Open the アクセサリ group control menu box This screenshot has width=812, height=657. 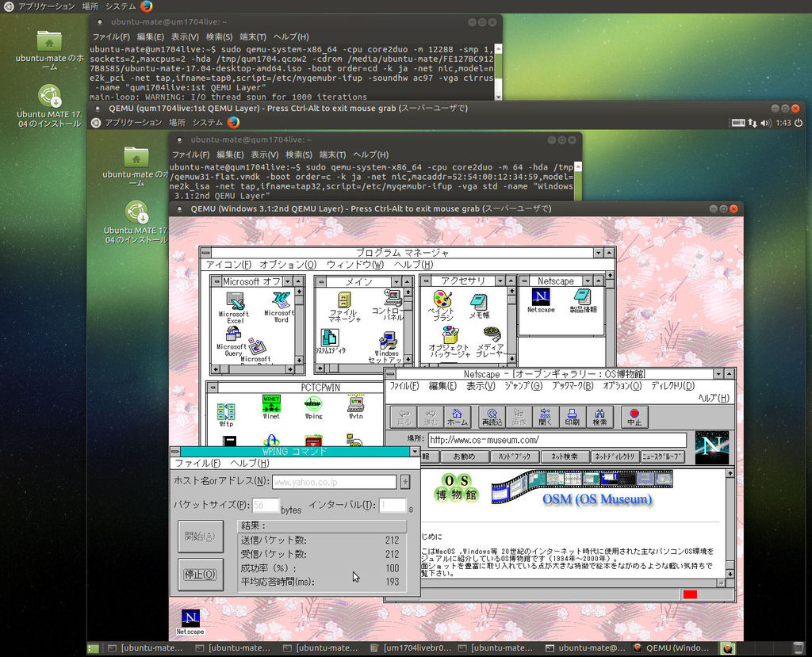pyautogui.click(x=426, y=281)
